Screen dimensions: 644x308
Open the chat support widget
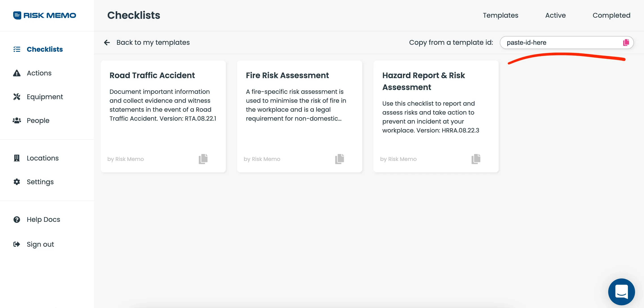[x=621, y=292]
